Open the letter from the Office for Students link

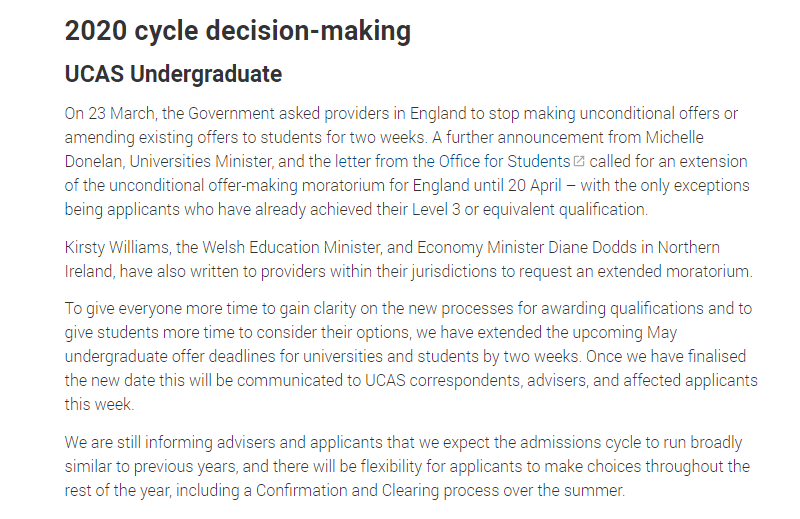(x=452, y=161)
